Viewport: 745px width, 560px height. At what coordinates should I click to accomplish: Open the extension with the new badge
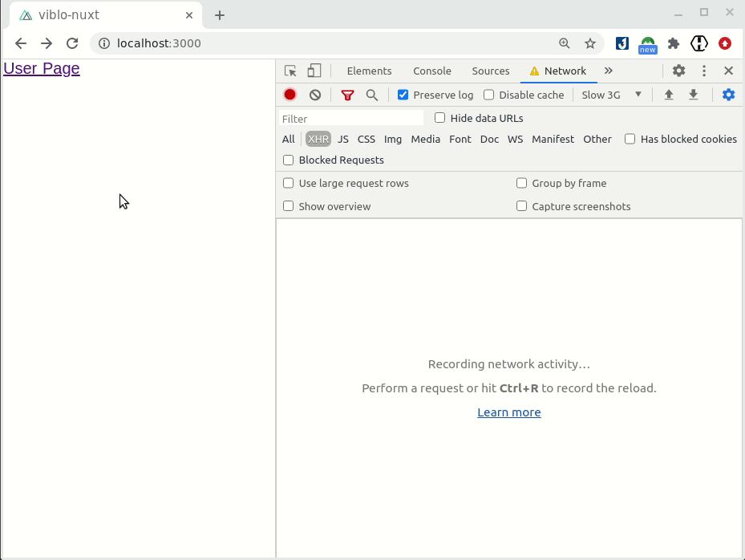[648, 45]
